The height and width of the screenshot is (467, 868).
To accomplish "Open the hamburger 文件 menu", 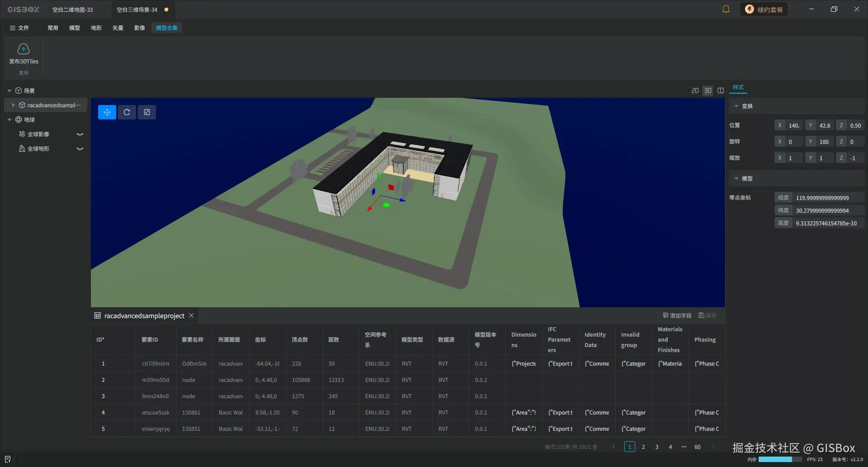I will tap(19, 28).
